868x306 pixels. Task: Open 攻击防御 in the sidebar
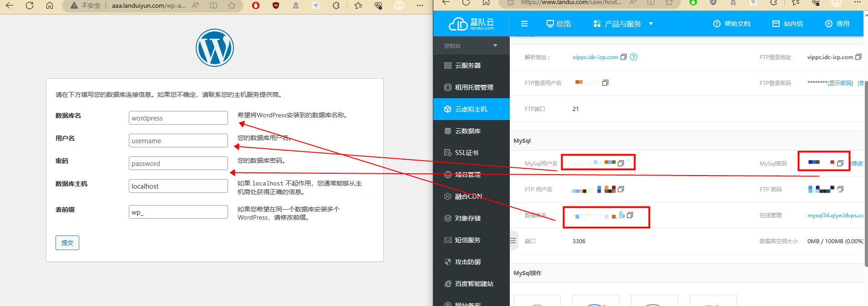472,262
